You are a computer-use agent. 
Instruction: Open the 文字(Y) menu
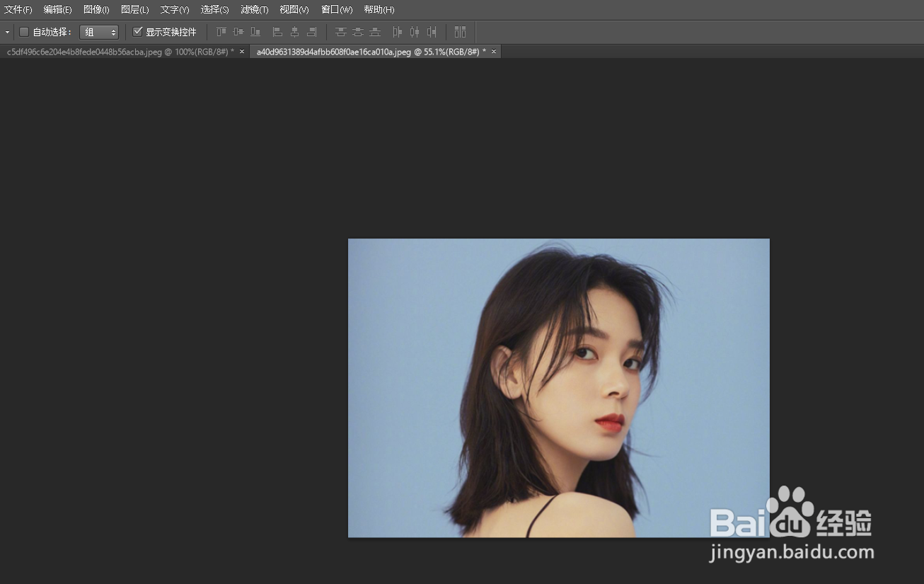coord(175,10)
